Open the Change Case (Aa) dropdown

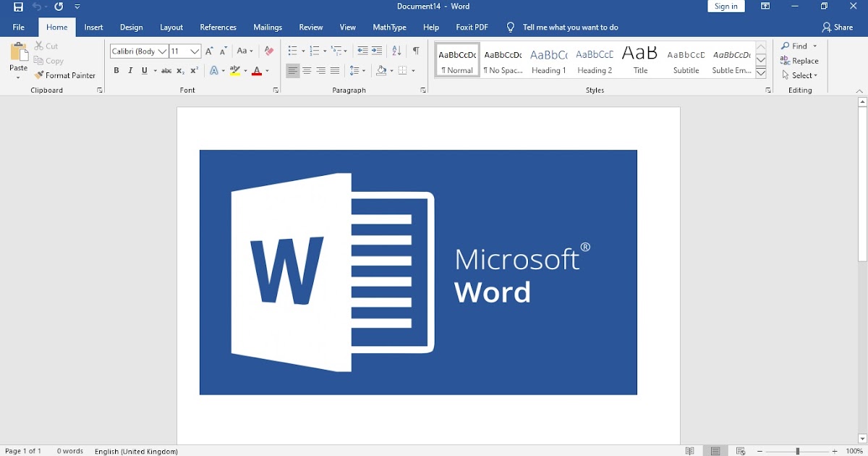[245, 51]
